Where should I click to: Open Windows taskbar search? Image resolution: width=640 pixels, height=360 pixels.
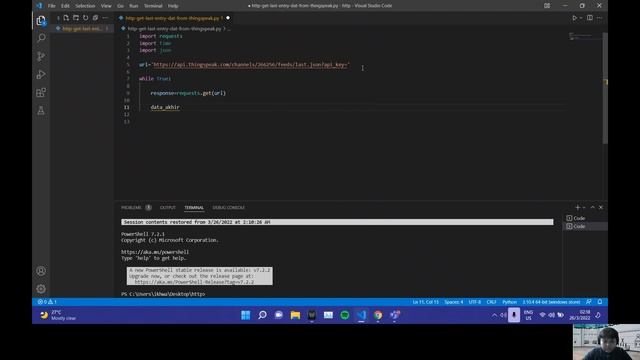[262, 315]
